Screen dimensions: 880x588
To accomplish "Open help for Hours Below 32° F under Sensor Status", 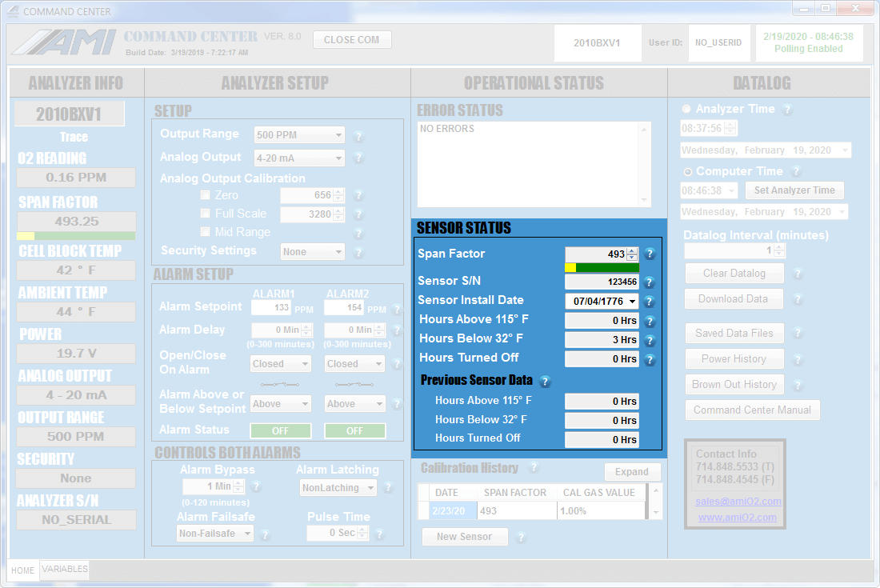I will pos(650,341).
